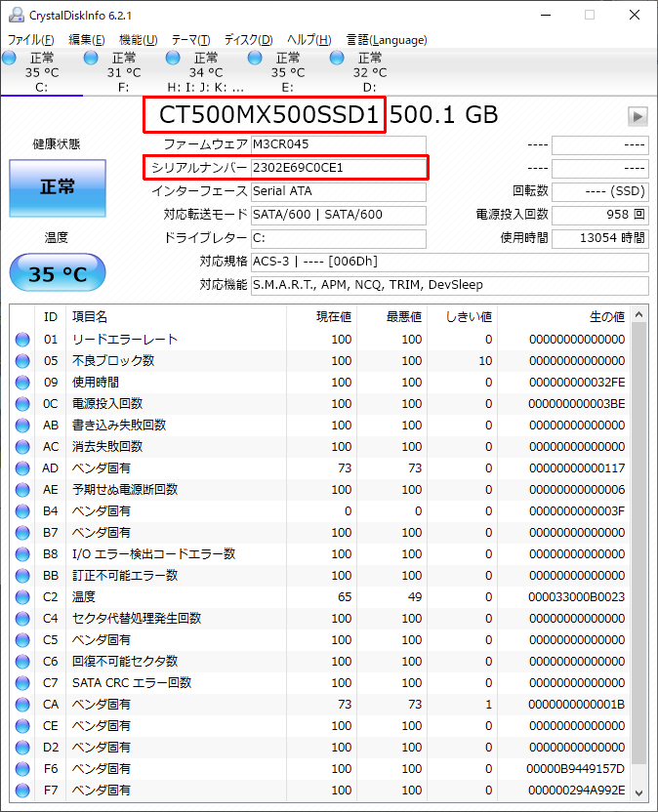Click the power-on count field 958 回
Screen dimensions: 658x812
[600, 215]
